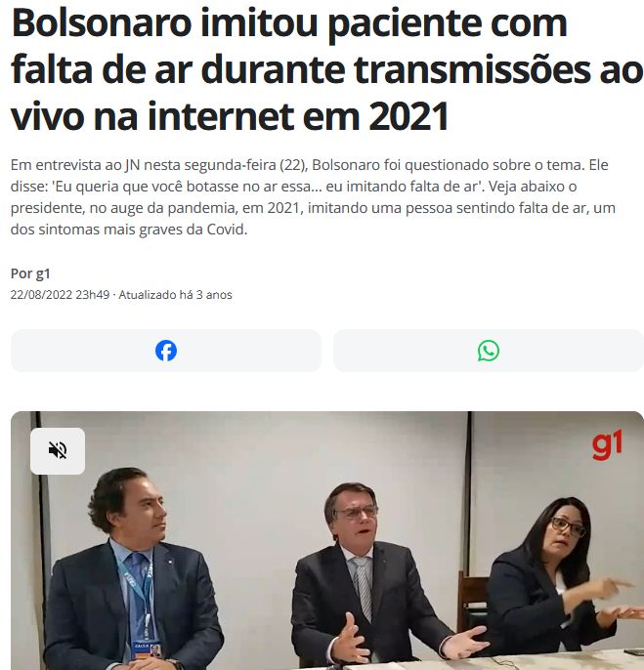
Task: Click the headline about Bolsonaro imitating patient
Action: click(x=326, y=68)
